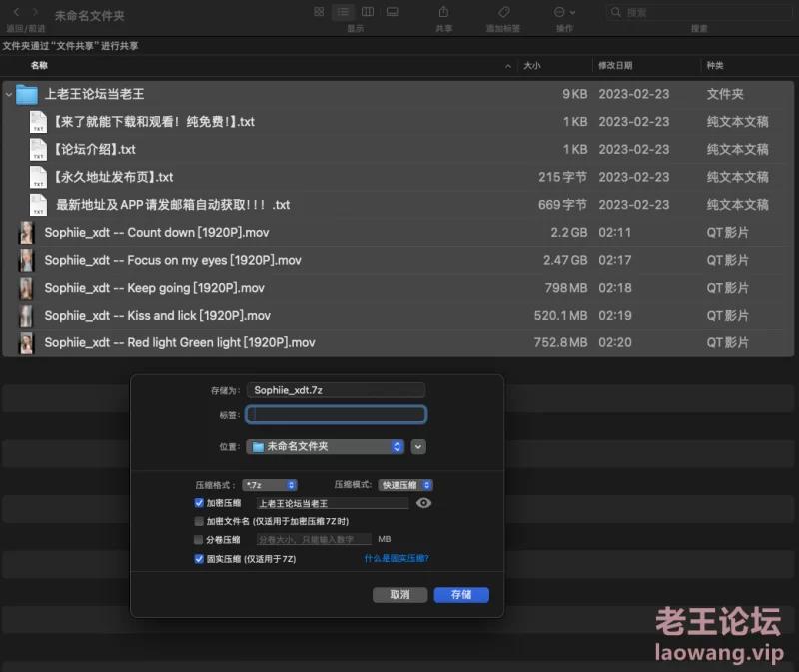Switch to gallery view
The width and height of the screenshot is (799, 672).
click(x=392, y=12)
